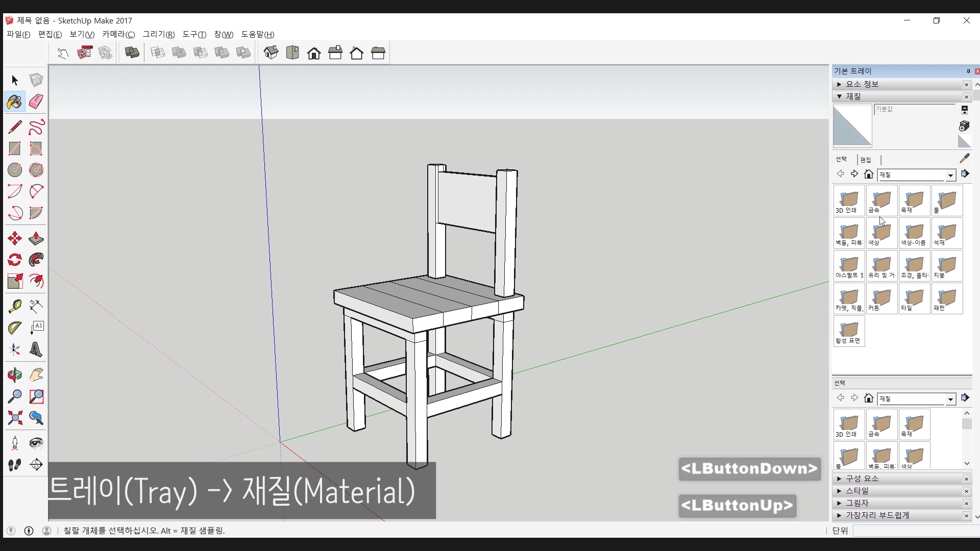Click the 단위 measurements input box
The width and height of the screenshot is (980, 551).
pyautogui.click(x=916, y=531)
